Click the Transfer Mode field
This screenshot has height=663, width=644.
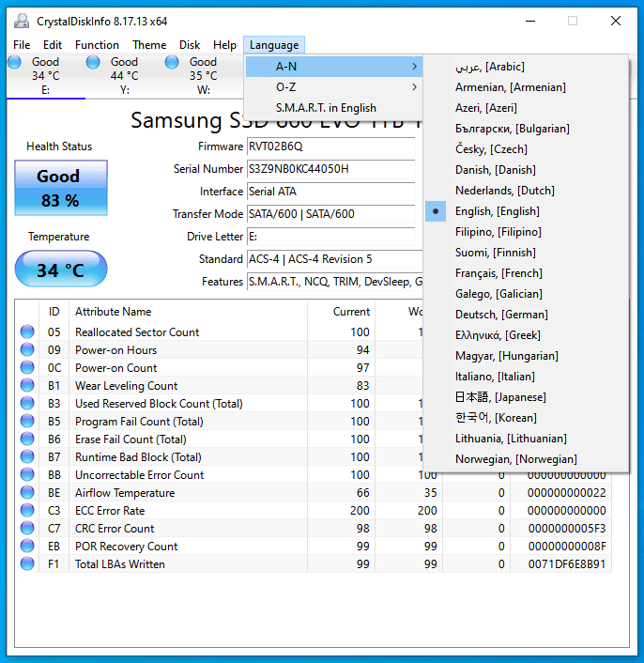(x=330, y=214)
